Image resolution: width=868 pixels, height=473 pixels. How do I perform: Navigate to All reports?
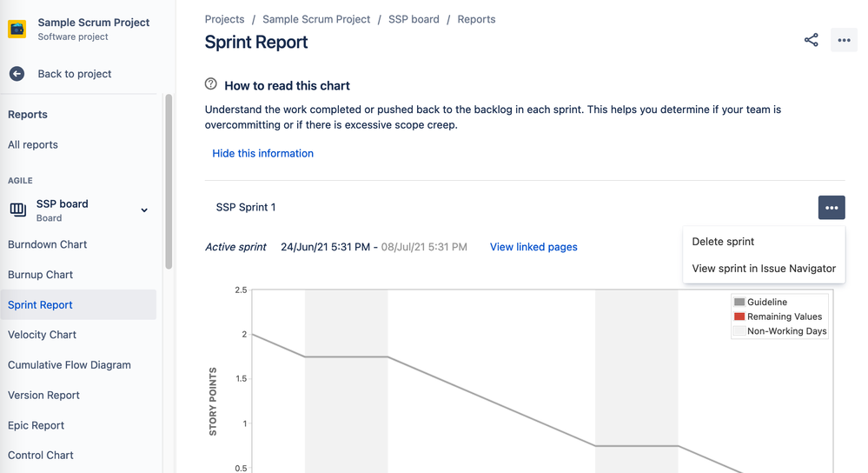[x=33, y=144]
